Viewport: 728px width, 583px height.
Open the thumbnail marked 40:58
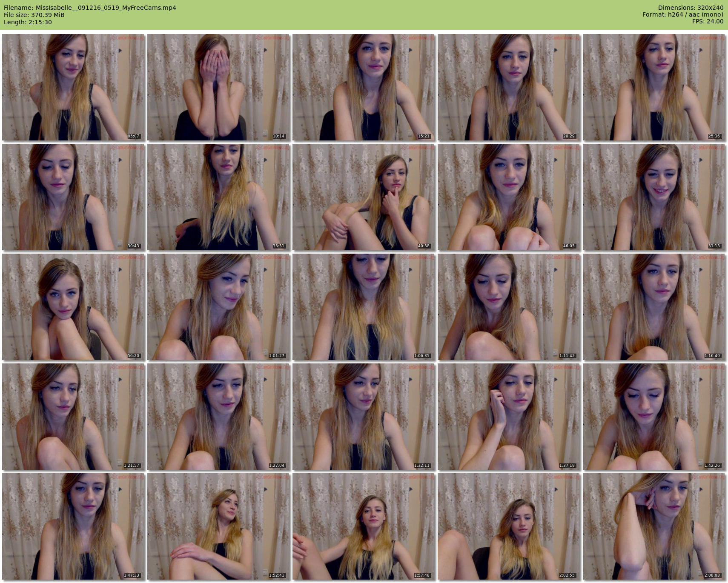[364, 197]
